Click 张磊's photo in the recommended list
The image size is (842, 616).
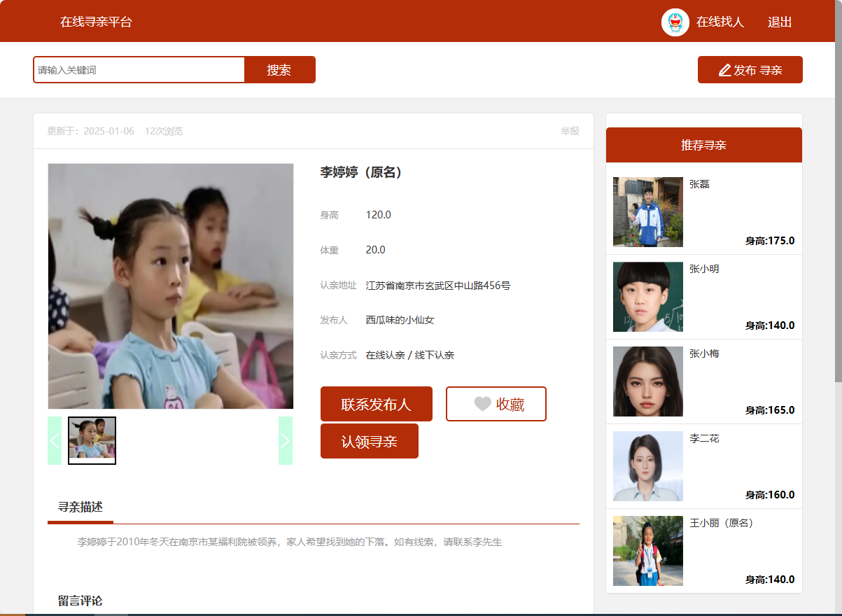pos(647,211)
